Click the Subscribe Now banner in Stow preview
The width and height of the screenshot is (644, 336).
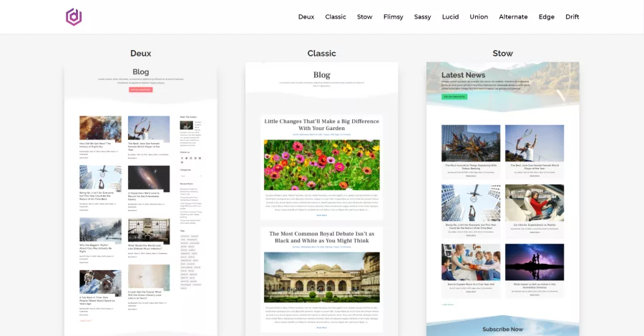[x=503, y=329]
